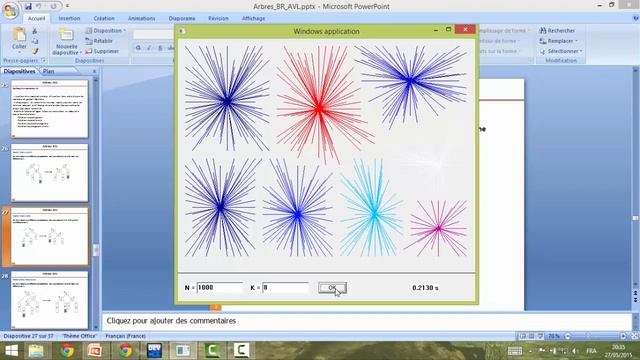Image resolution: width=640 pixels, height=360 pixels.
Task: Open the Remplacer dropdown arrow
Action: pos(576,41)
